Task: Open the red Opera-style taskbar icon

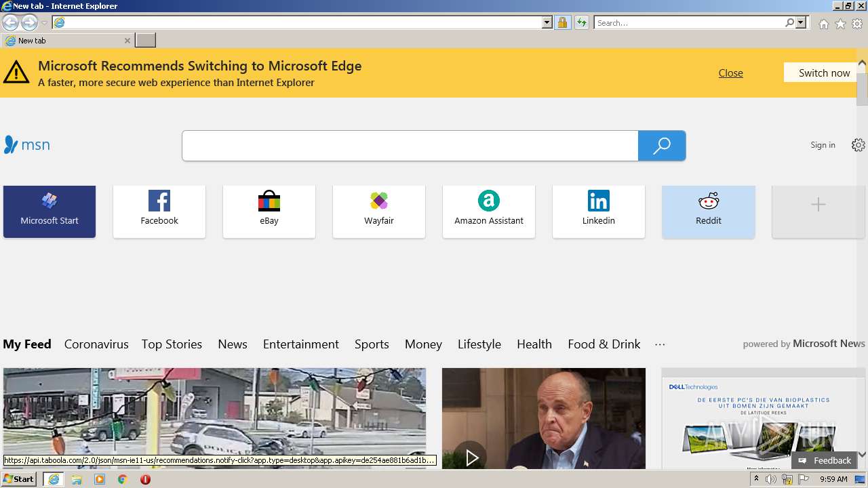Action: pyautogui.click(x=145, y=479)
